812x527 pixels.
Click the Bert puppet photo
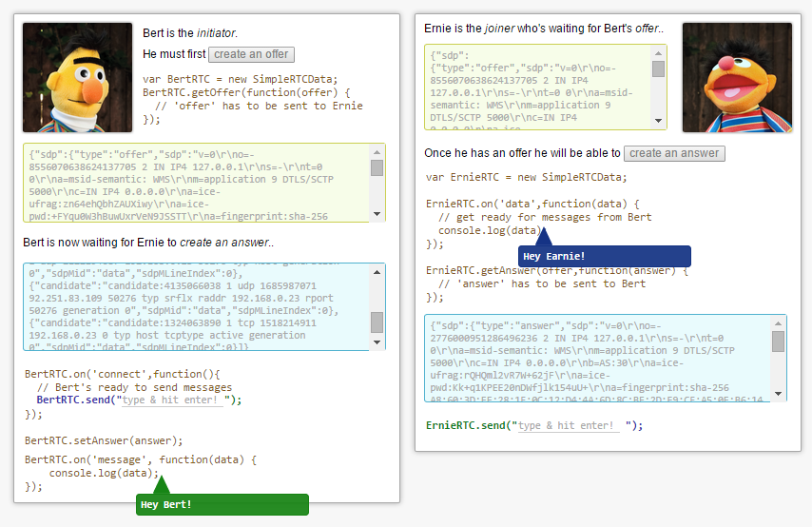click(x=77, y=77)
